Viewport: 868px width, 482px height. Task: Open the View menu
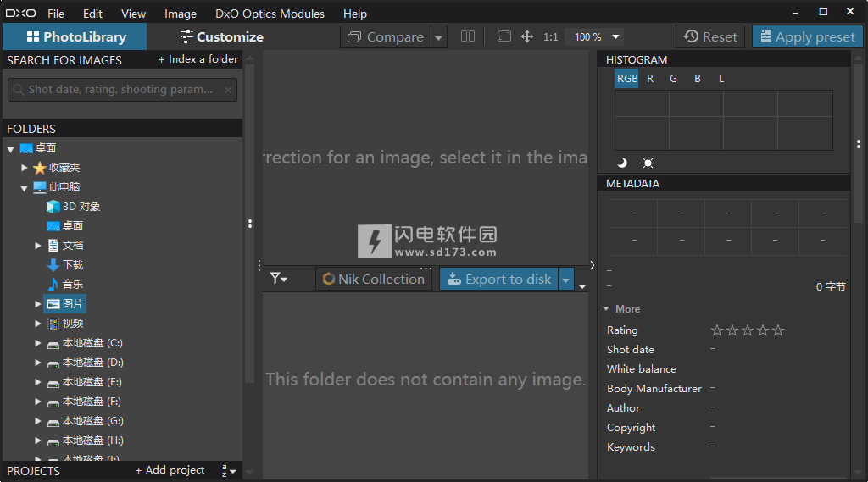pyautogui.click(x=133, y=14)
